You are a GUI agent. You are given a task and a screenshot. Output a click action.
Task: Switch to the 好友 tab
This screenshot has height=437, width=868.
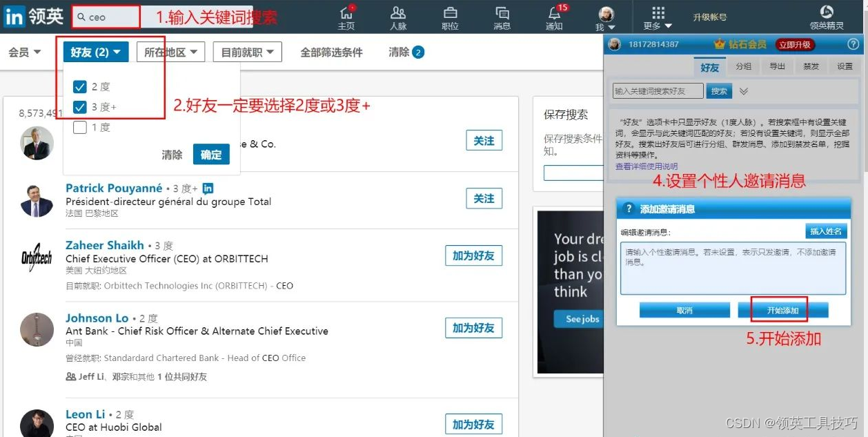point(710,67)
